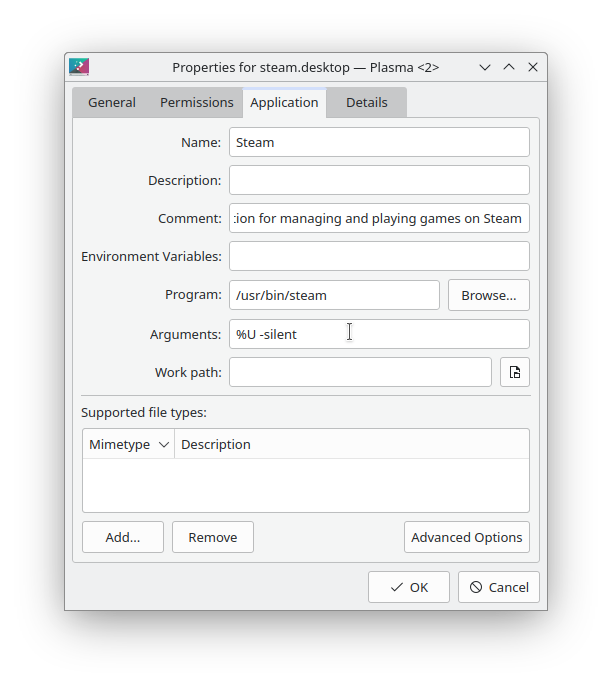
Task: Click into the Name text field
Action: (379, 142)
